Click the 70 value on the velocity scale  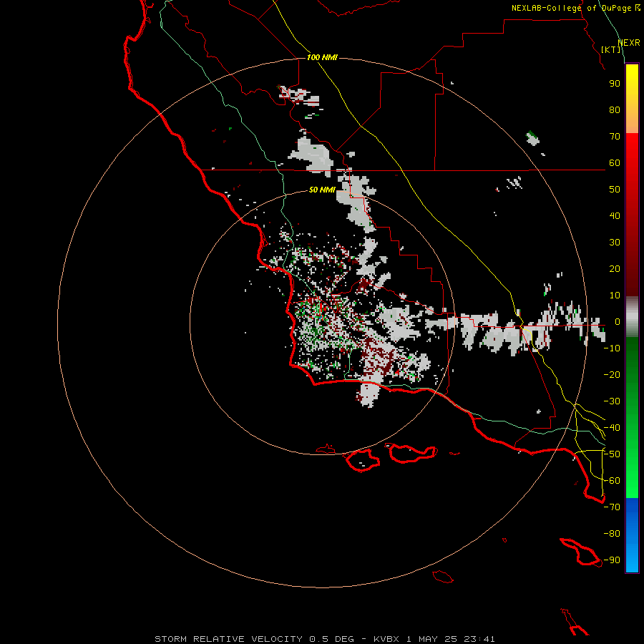point(615,137)
